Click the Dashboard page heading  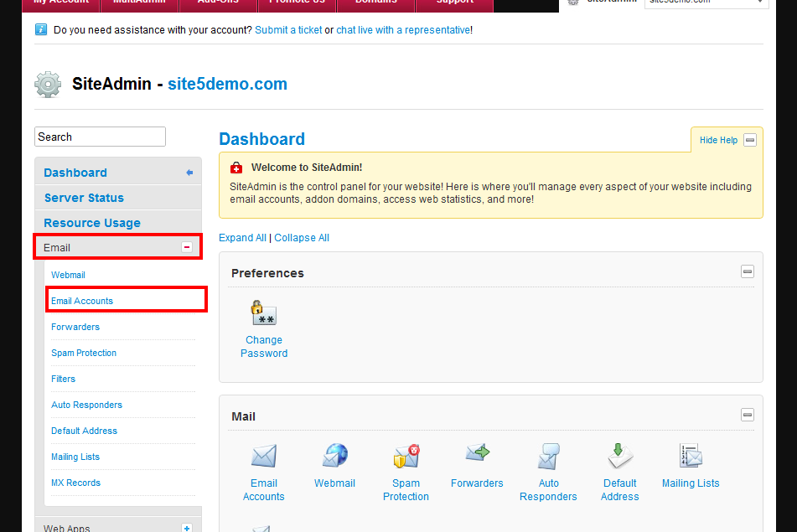[x=261, y=139]
